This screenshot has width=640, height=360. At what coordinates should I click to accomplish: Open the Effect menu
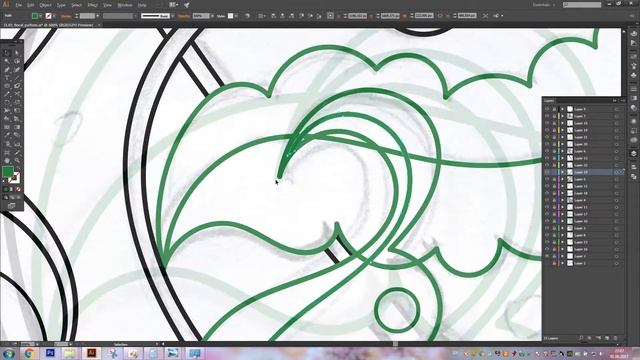coord(92,5)
